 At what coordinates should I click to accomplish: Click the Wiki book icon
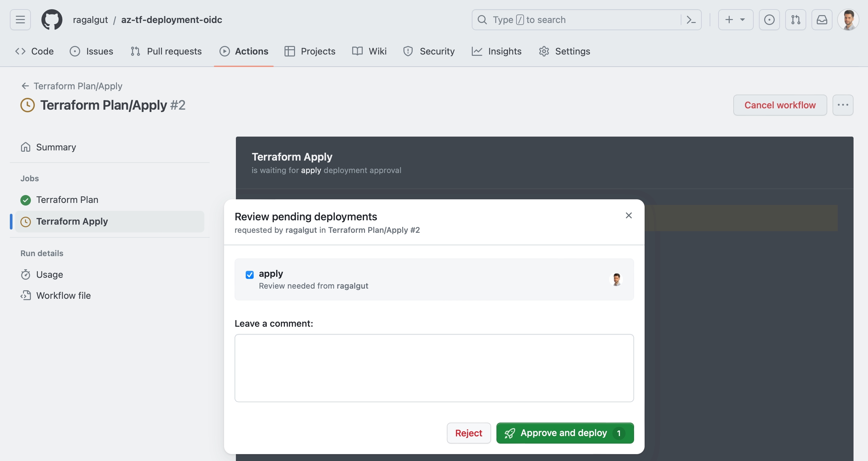pos(357,51)
